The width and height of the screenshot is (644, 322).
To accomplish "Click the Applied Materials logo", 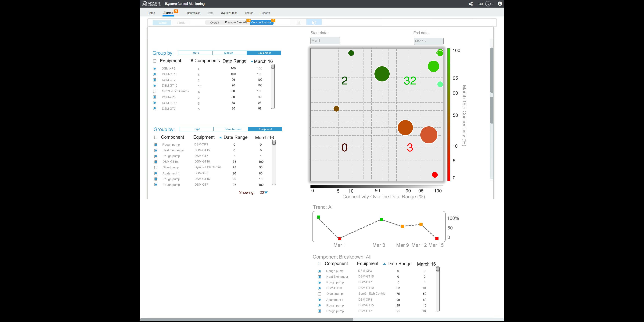I will pos(151,4).
